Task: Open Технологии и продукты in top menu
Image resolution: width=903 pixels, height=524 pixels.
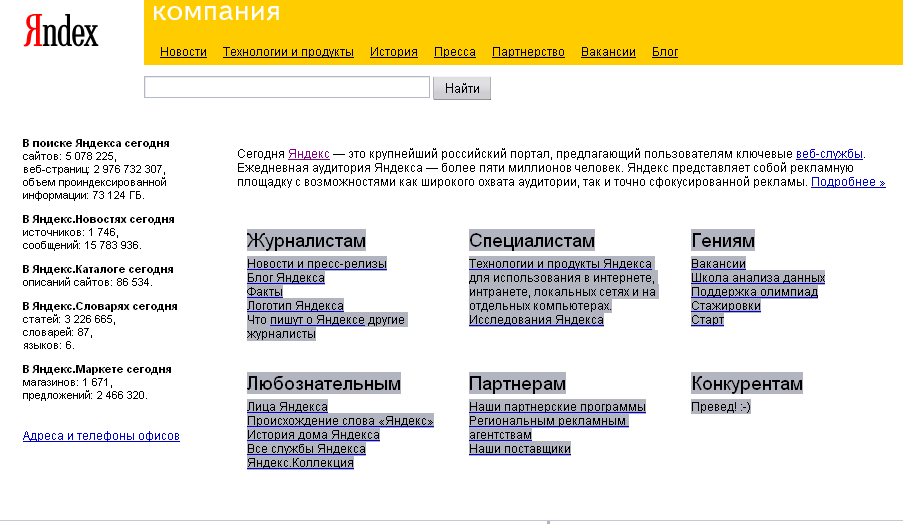Action: coord(288,52)
